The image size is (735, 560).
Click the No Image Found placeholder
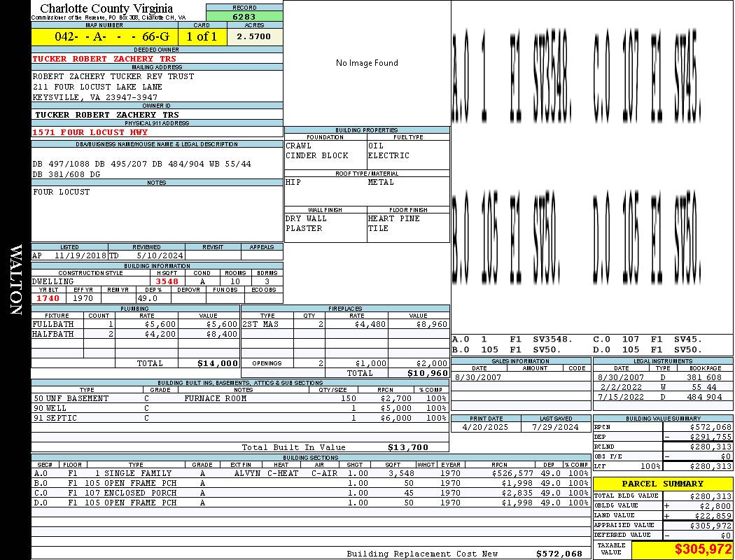(x=367, y=63)
